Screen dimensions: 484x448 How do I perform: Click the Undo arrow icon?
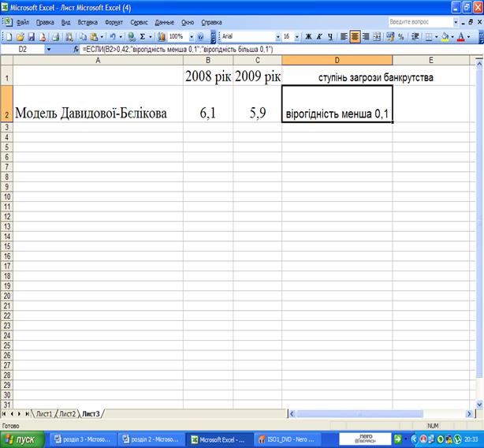tap(114, 36)
